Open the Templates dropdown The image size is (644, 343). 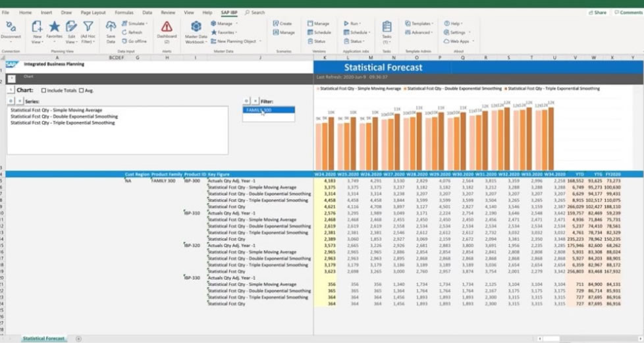point(419,24)
